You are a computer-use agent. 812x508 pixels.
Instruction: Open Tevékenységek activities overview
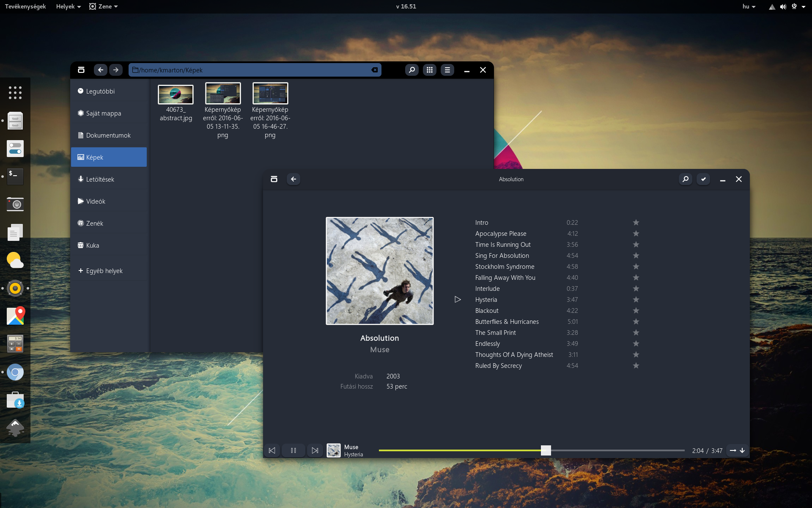tap(25, 6)
